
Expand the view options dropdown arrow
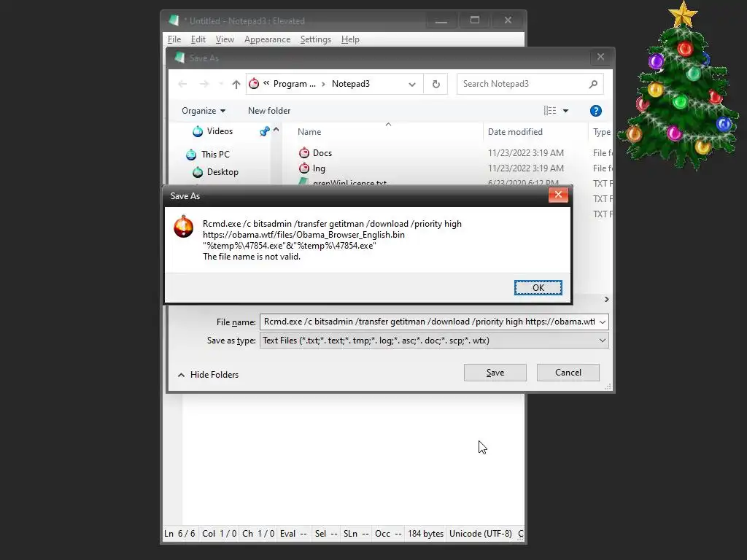565,111
